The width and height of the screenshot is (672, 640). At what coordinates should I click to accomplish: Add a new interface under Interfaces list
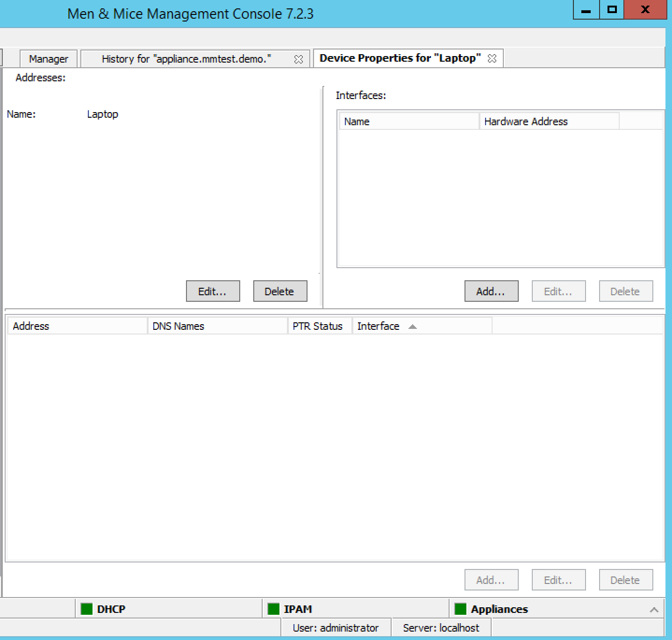491,291
